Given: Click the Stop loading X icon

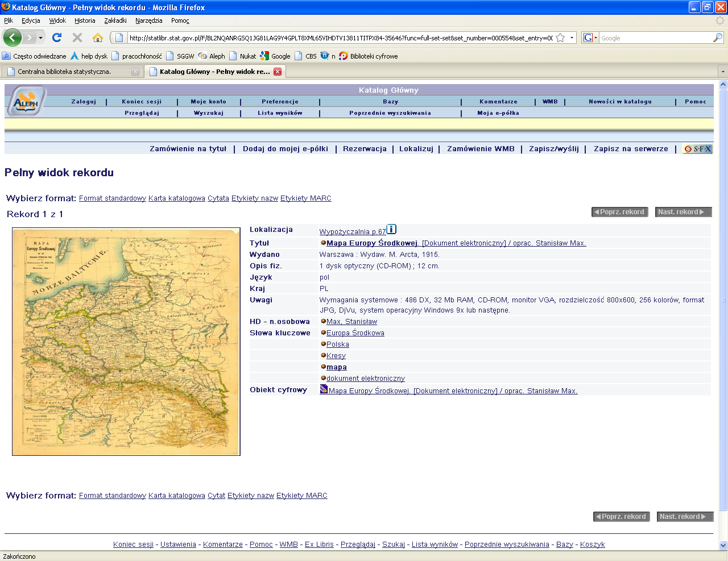Looking at the screenshot, I should pos(77,38).
